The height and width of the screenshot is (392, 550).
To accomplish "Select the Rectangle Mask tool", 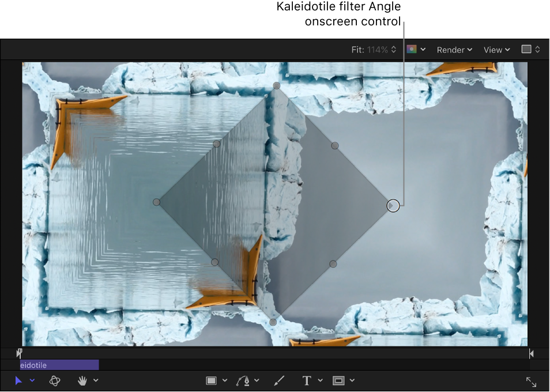I will pyautogui.click(x=339, y=380).
